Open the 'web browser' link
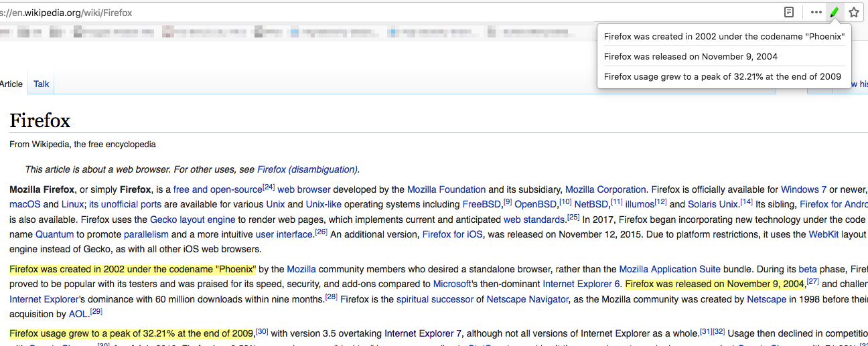 click(304, 189)
